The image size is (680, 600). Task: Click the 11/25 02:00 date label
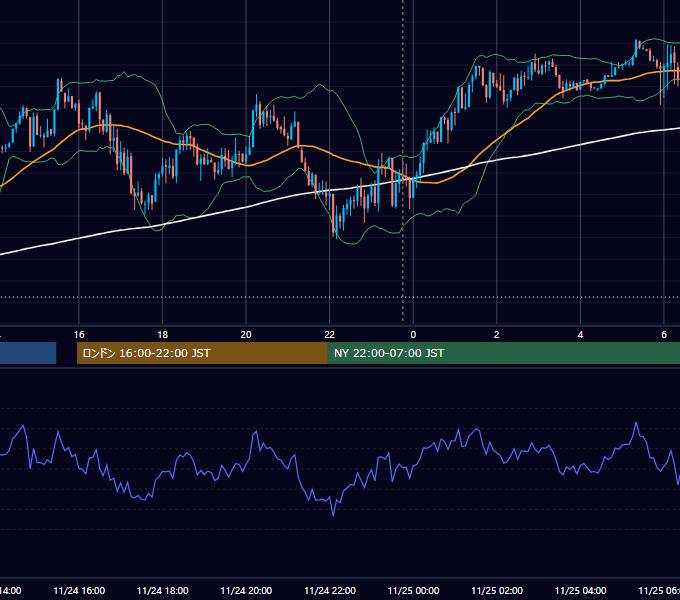pyautogui.click(x=497, y=590)
